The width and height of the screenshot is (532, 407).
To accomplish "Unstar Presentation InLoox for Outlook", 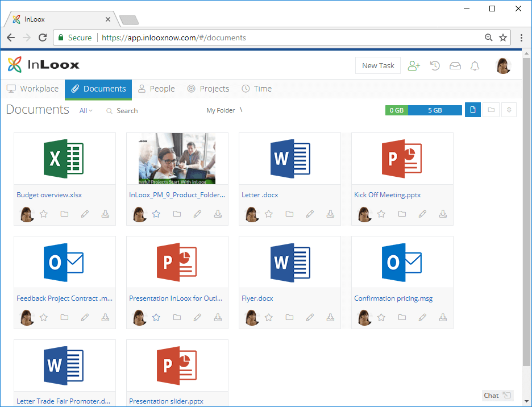I will [x=156, y=317].
